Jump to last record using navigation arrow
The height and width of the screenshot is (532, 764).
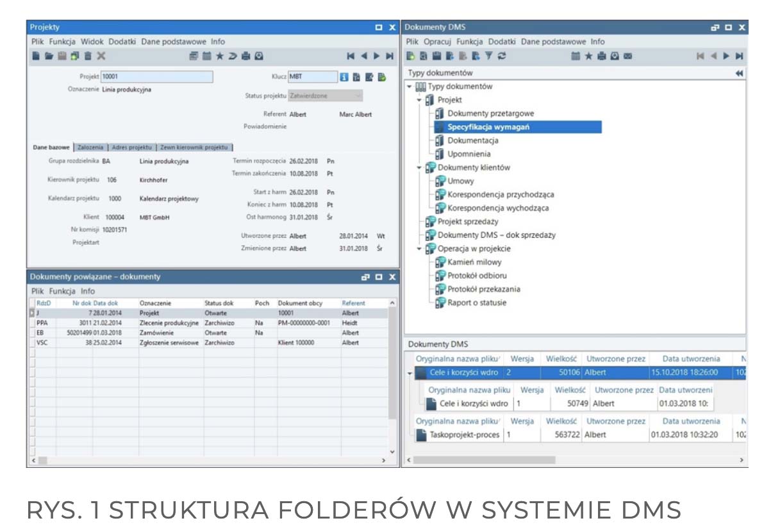click(x=391, y=56)
